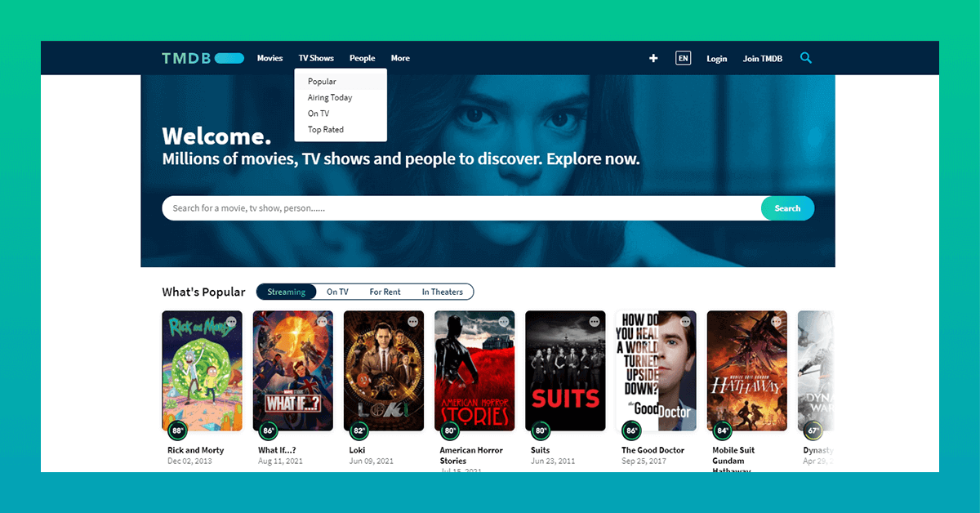This screenshot has height=513, width=980.
Task: Open the Movies menu
Action: coord(269,58)
